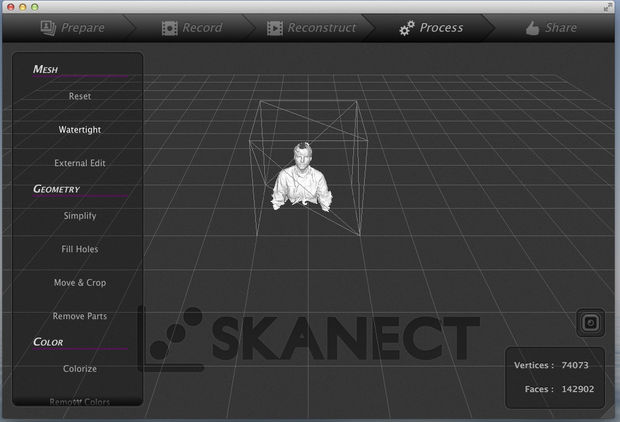Click the Prepare portrait icon
This screenshot has height=422, width=620.
click(x=48, y=28)
